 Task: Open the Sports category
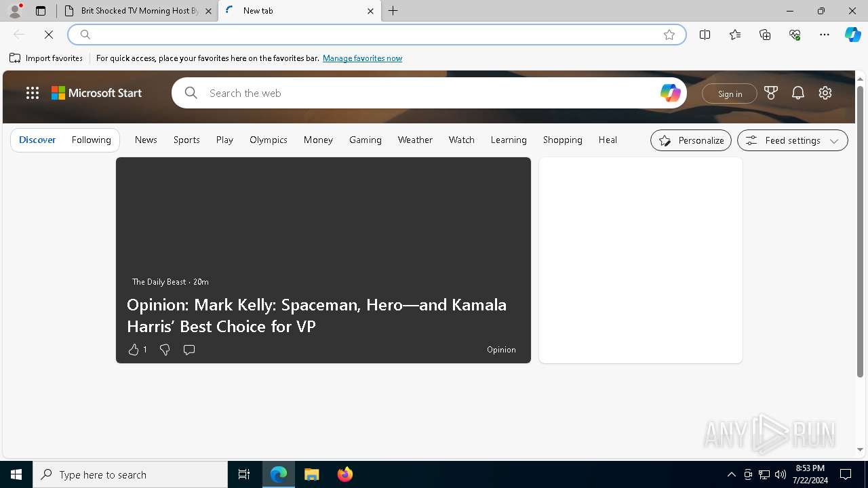[x=186, y=140]
